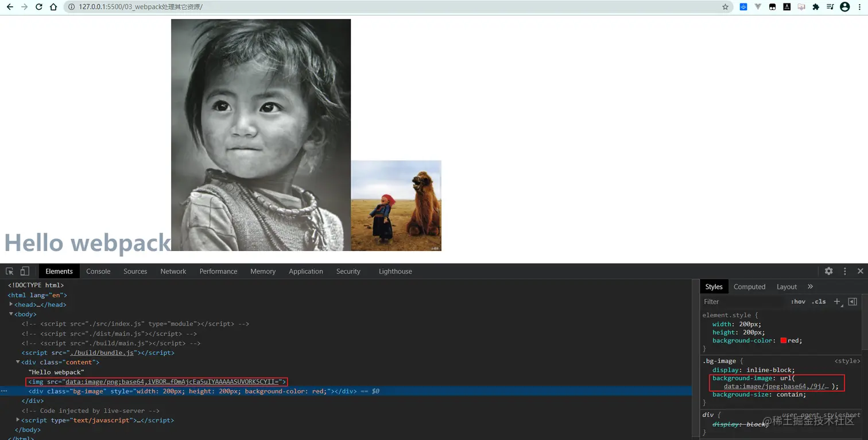The height and width of the screenshot is (440, 868).
Task: Expand the head element node
Action: click(x=11, y=304)
